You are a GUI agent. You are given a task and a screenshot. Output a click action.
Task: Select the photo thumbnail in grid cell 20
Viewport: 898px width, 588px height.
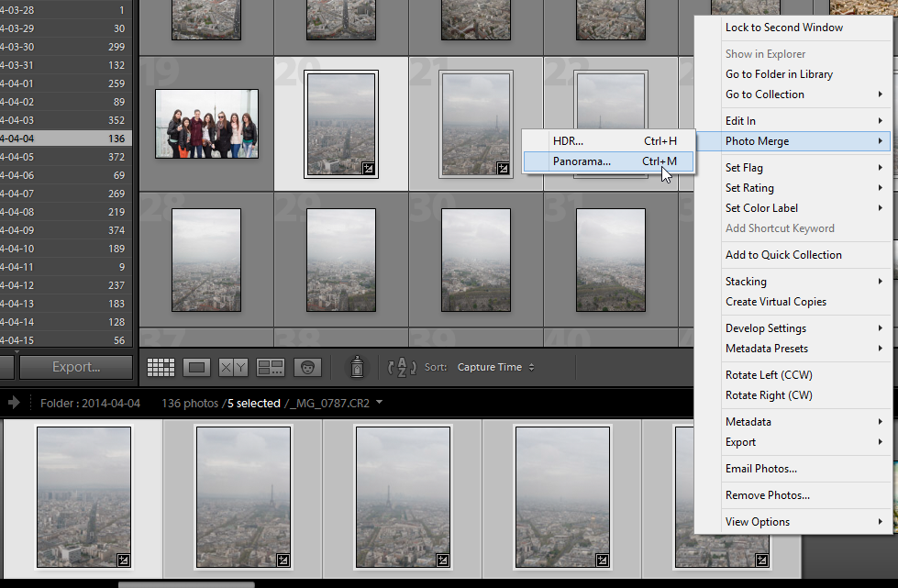[x=341, y=124]
